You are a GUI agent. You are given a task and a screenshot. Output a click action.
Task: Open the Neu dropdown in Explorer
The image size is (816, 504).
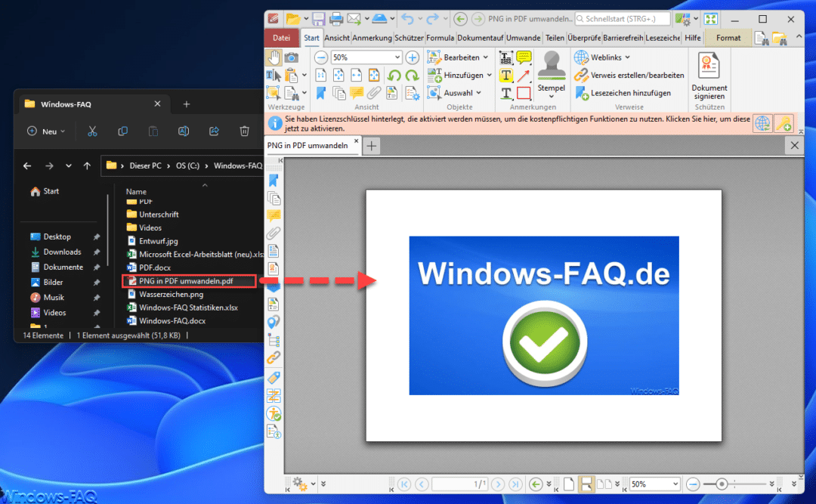coord(46,131)
